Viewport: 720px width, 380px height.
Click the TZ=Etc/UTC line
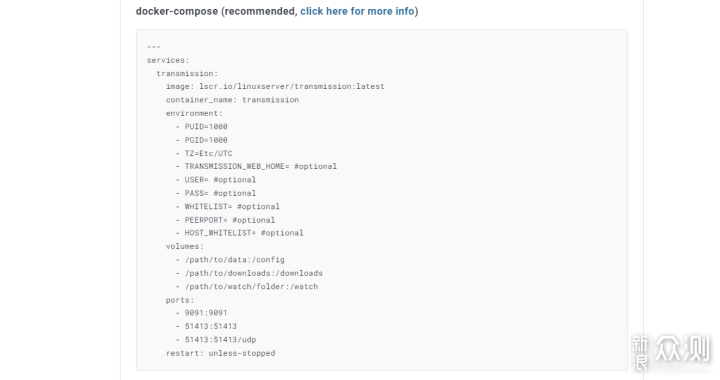[204, 153]
